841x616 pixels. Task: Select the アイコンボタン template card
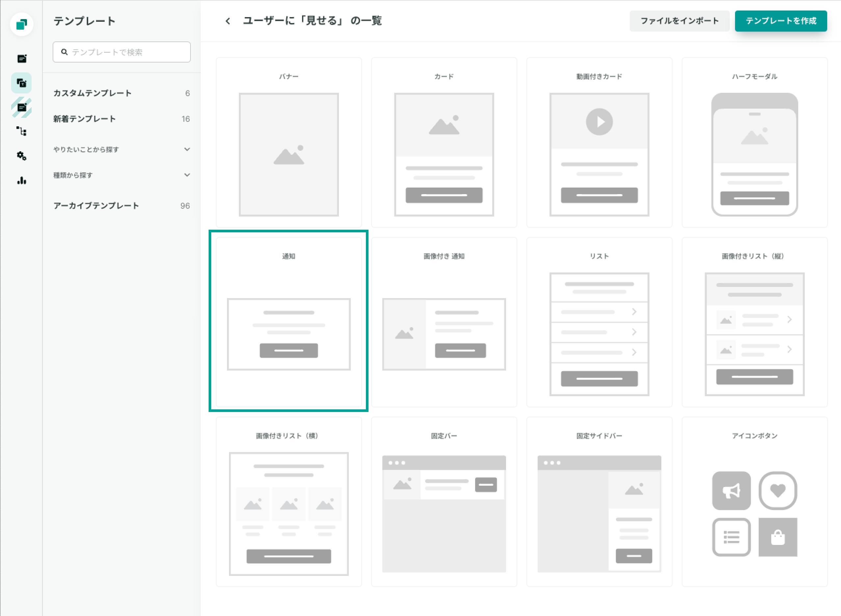pyautogui.click(x=754, y=501)
